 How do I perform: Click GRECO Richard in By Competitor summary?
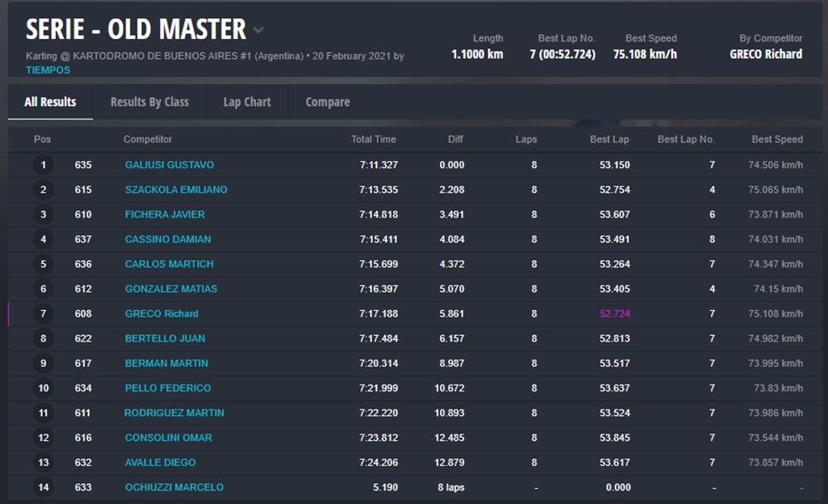coord(765,54)
